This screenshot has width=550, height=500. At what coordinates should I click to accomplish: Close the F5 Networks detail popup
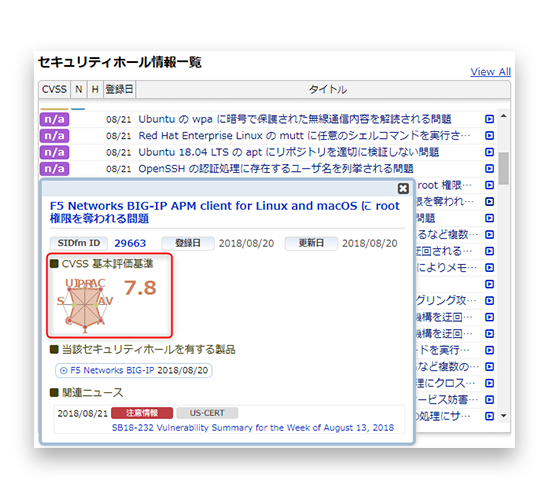point(403,189)
